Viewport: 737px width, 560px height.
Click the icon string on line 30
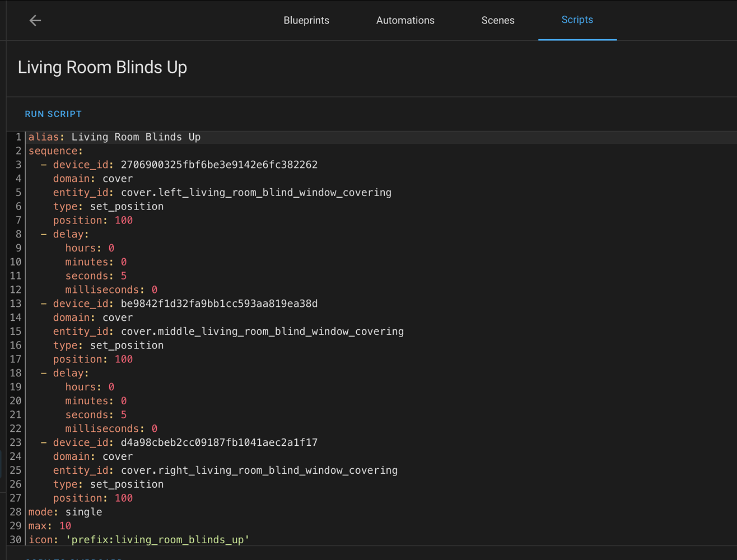157,540
